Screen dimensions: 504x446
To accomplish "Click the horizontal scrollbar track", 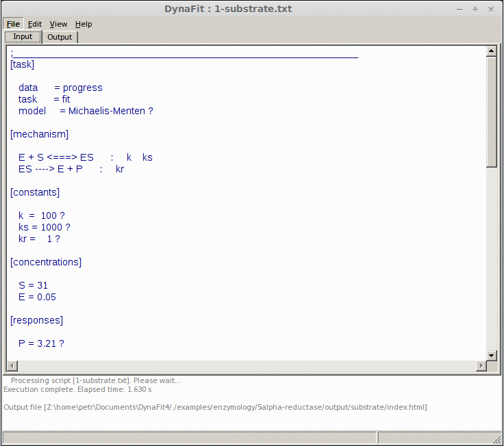I will tap(247, 365).
